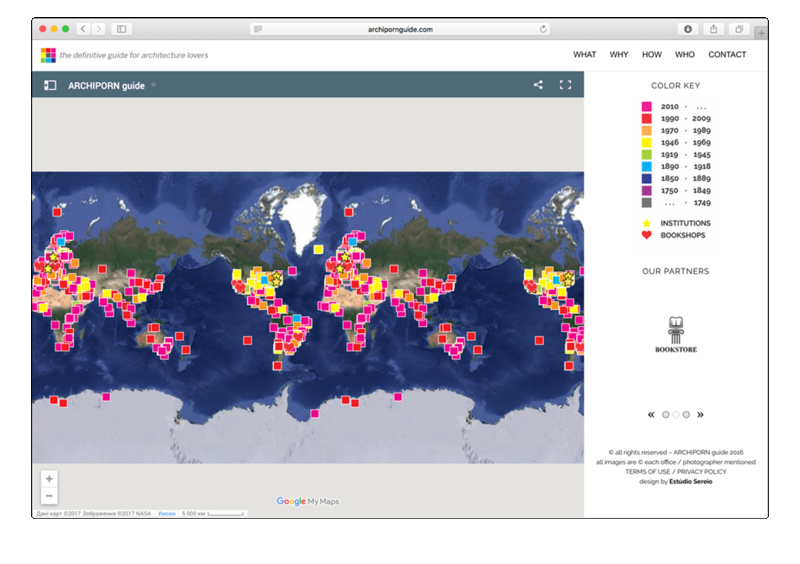Click the colorful site logo

(x=48, y=55)
